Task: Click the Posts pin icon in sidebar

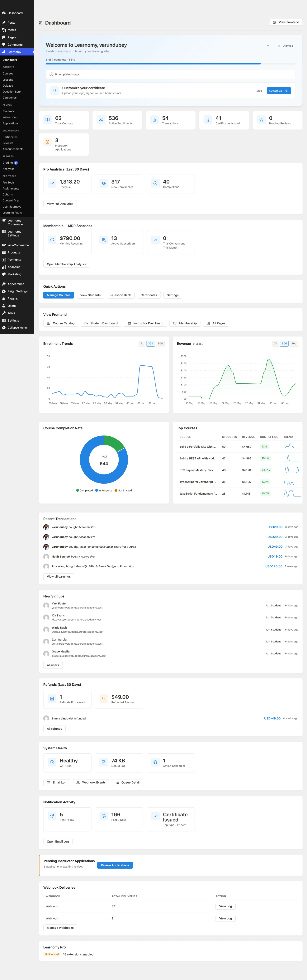Action: [x=4, y=22]
